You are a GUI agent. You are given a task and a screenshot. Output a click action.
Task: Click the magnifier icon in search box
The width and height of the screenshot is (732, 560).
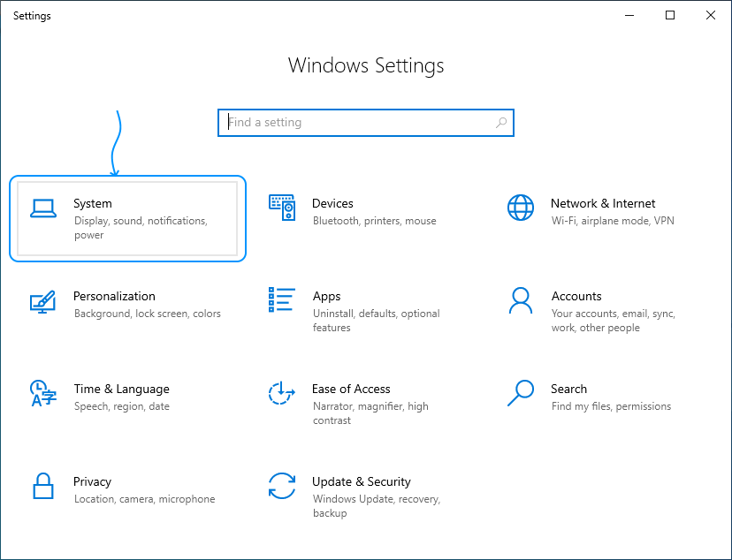coord(501,123)
